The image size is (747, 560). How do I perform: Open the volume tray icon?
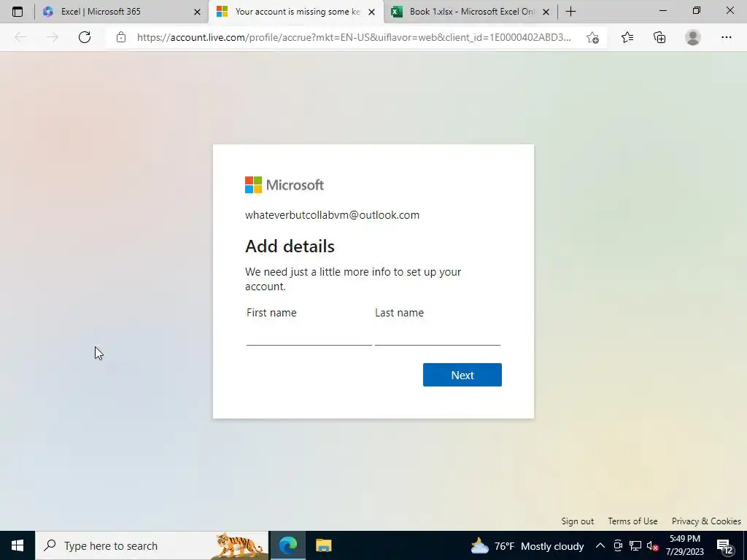point(653,545)
